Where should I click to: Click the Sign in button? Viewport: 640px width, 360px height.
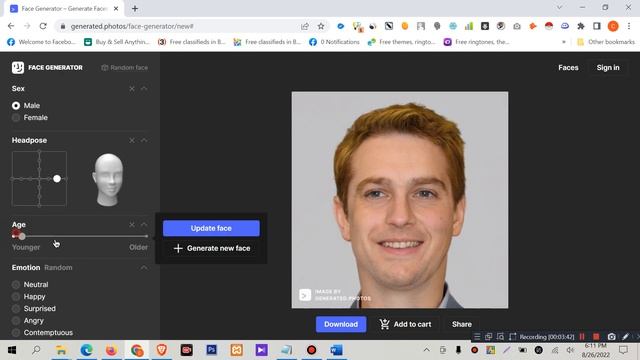click(608, 68)
